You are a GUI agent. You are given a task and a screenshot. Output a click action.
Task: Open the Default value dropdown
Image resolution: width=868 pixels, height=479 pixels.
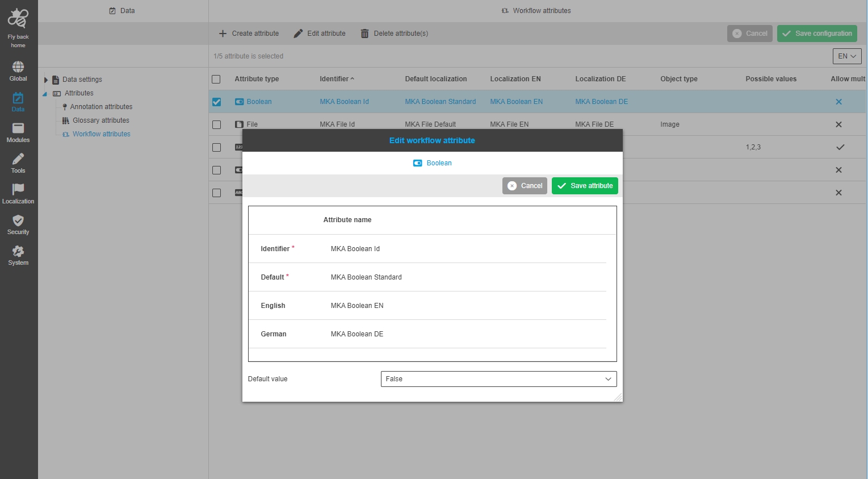[498, 379]
